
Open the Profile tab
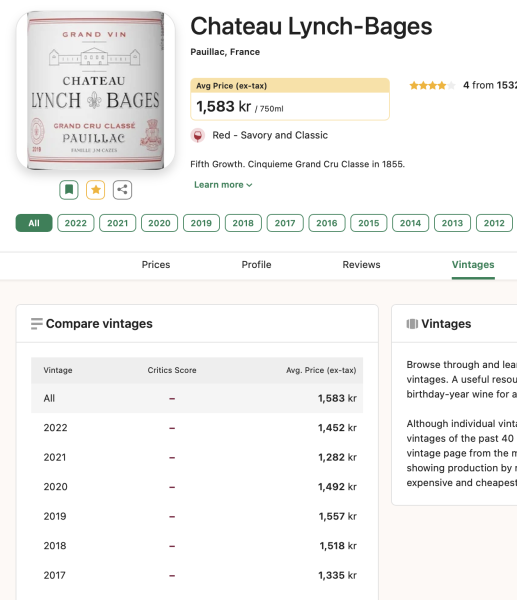click(256, 265)
